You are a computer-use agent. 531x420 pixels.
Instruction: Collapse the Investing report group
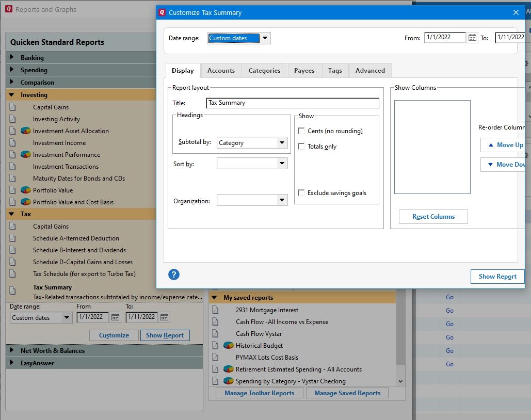click(11, 95)
